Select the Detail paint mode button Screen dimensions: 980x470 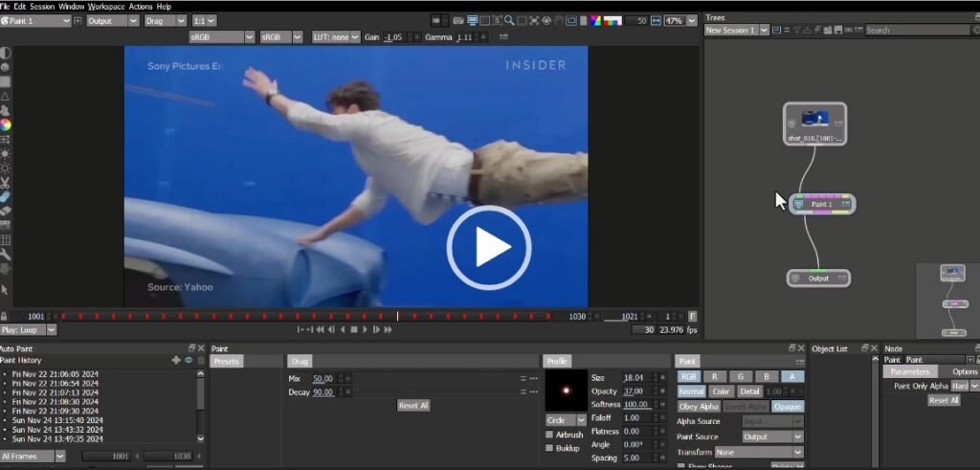click(749, 392)
